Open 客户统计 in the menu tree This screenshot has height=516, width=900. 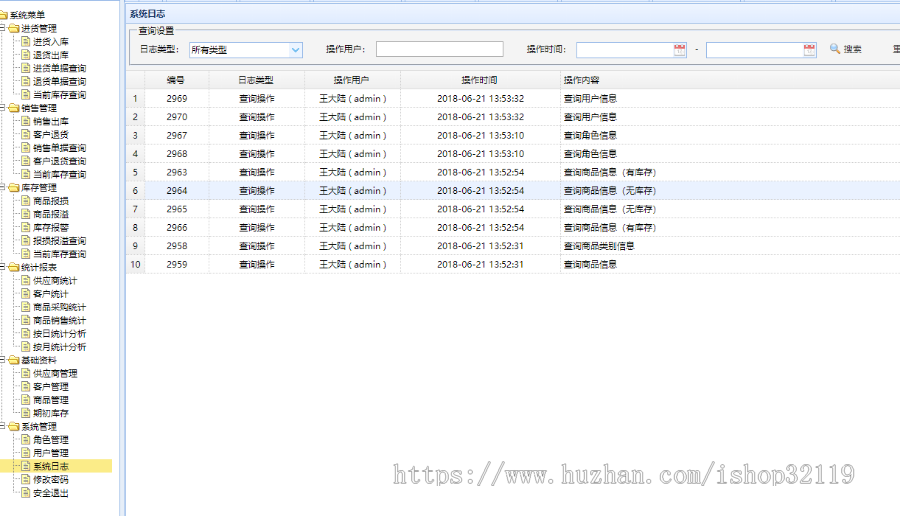coord(51,294)
